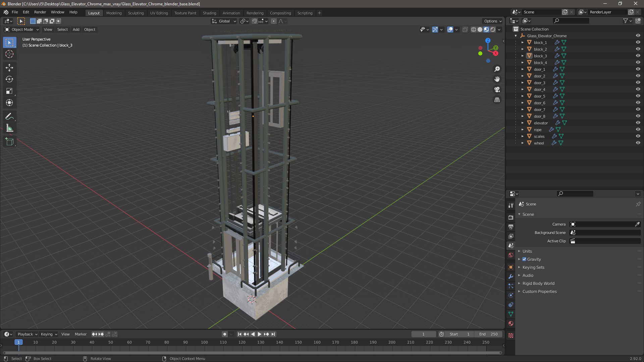Click the Pan view hand icon
The width and height of the screenshot is (644, 362).
coord(497,79)
